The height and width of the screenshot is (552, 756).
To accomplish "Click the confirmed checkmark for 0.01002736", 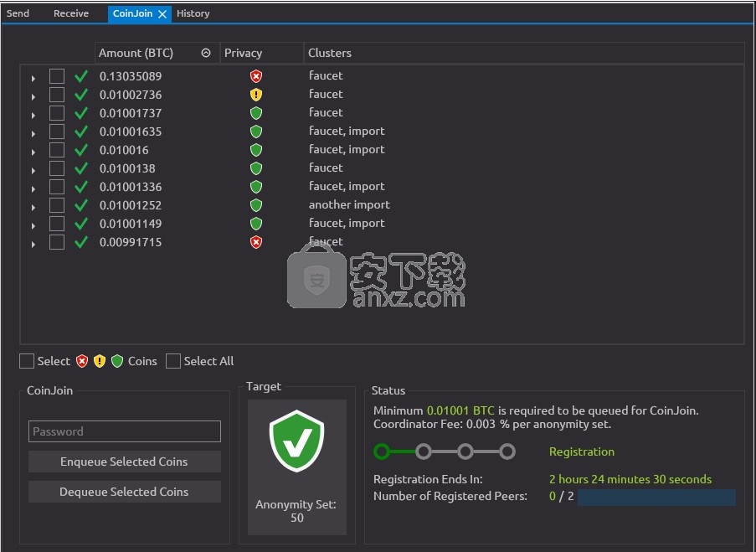I will (x=81, y=95).
